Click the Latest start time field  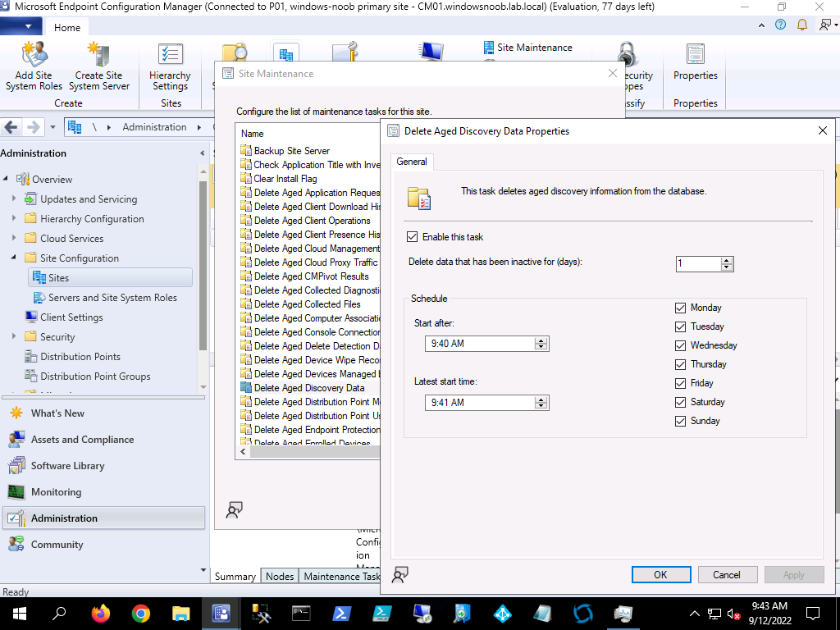[x=481, y=402]
